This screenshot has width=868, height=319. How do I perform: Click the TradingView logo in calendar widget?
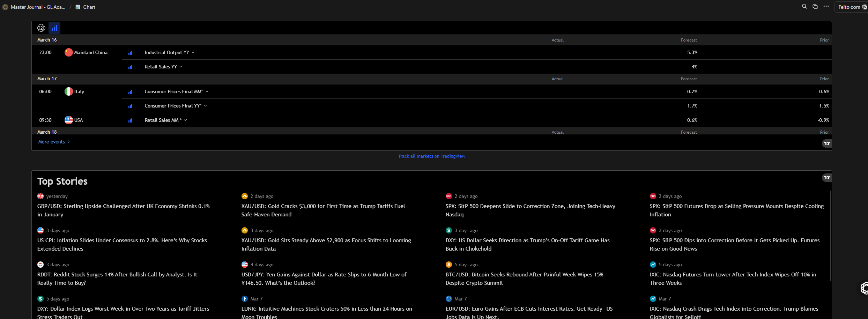coord(826,143)
